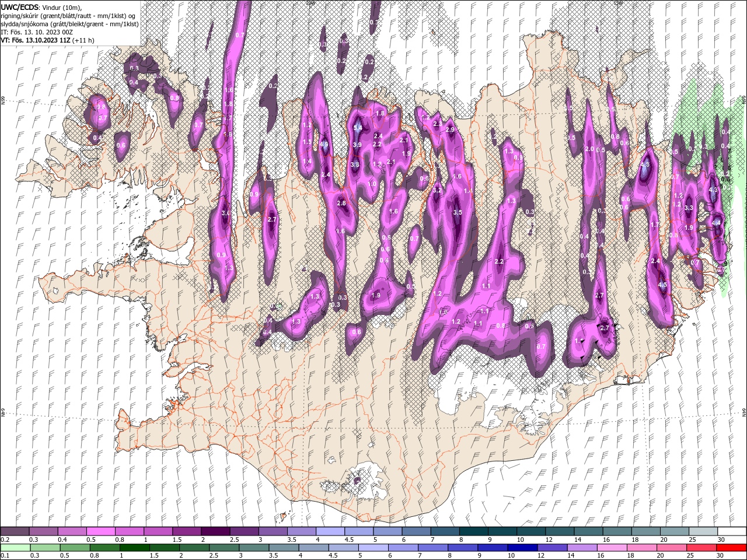747x560 pixels.
Task: Click the '0.1' label in the bottom legend
Action: click(x=5, y=556)
